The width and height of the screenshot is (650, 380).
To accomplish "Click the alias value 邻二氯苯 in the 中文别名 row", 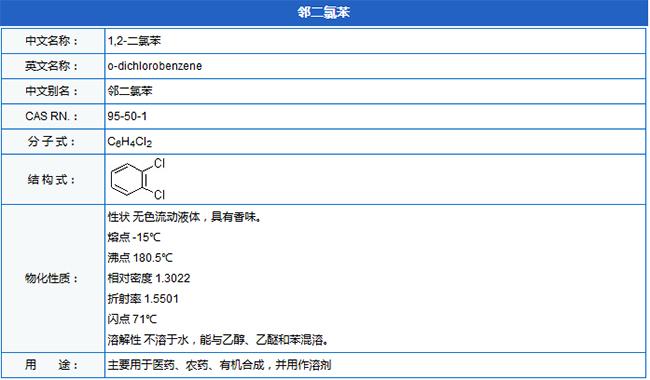I will [x=130, y=91].
